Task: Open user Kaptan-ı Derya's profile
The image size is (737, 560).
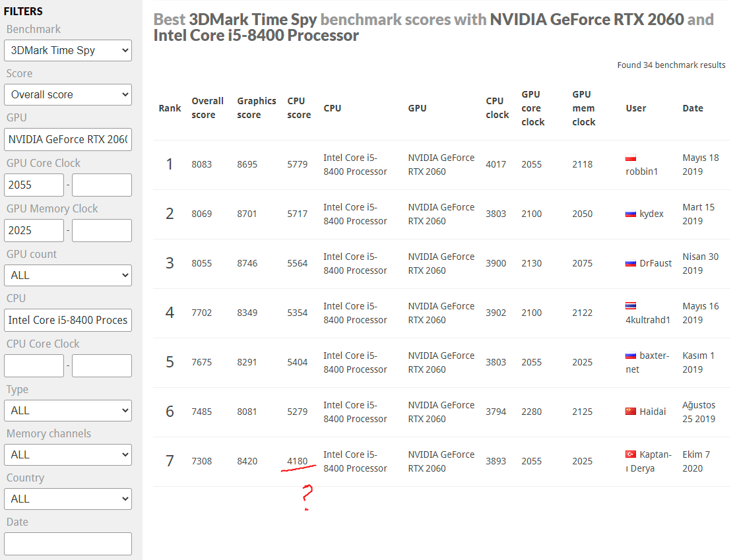Action: [x=649, y=461]
